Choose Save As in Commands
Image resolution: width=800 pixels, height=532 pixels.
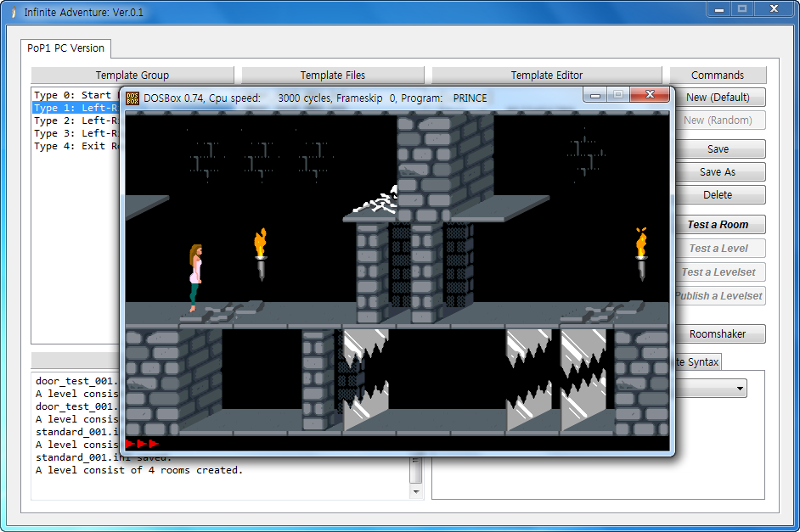pyautogui.click(x=718, y=172)
